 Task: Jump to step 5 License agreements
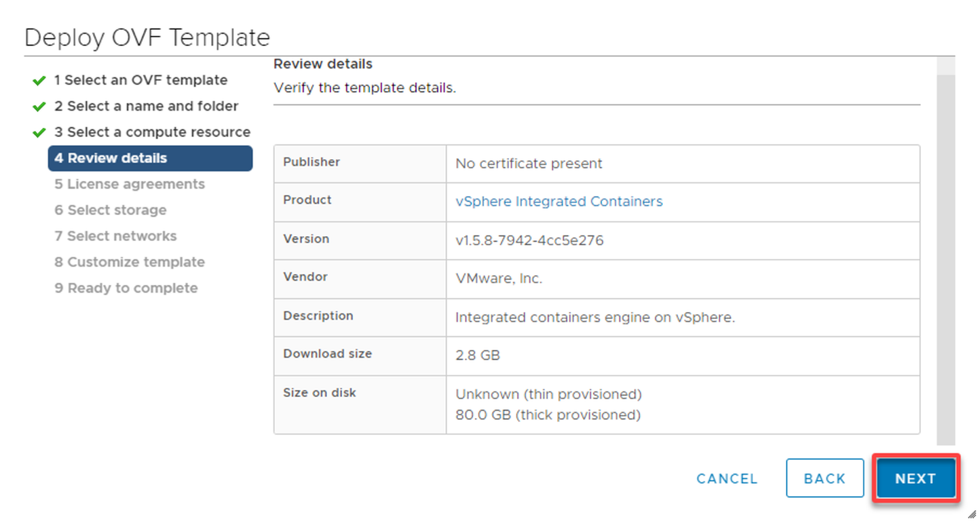(x=130, y=184)
